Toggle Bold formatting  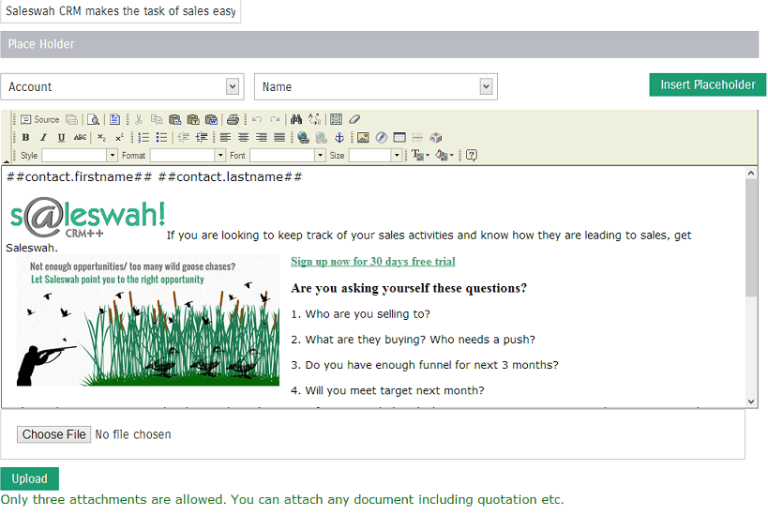pos(26,138)
